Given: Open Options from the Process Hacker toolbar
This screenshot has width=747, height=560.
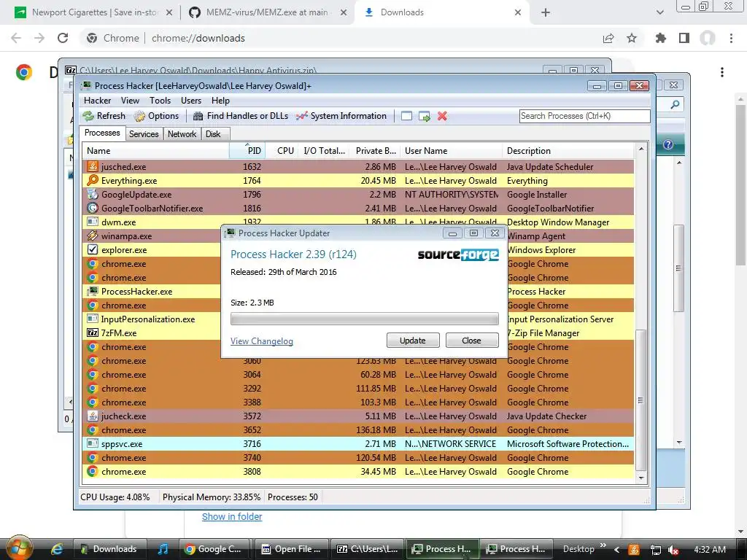Looking at the screenshot, I should (156, 116).
